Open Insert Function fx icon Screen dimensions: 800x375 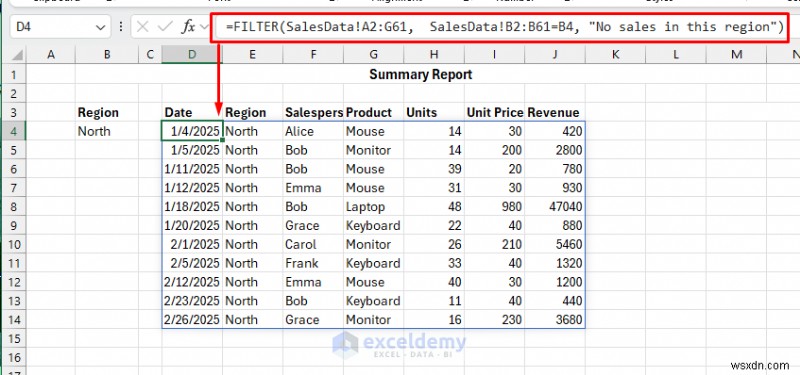[188, 27]
